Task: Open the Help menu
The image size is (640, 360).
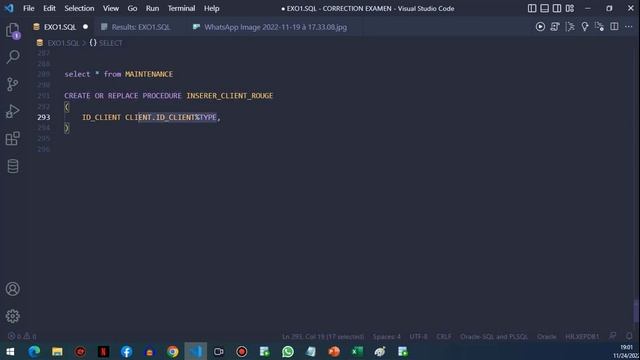Action: (x=211, y=8)
